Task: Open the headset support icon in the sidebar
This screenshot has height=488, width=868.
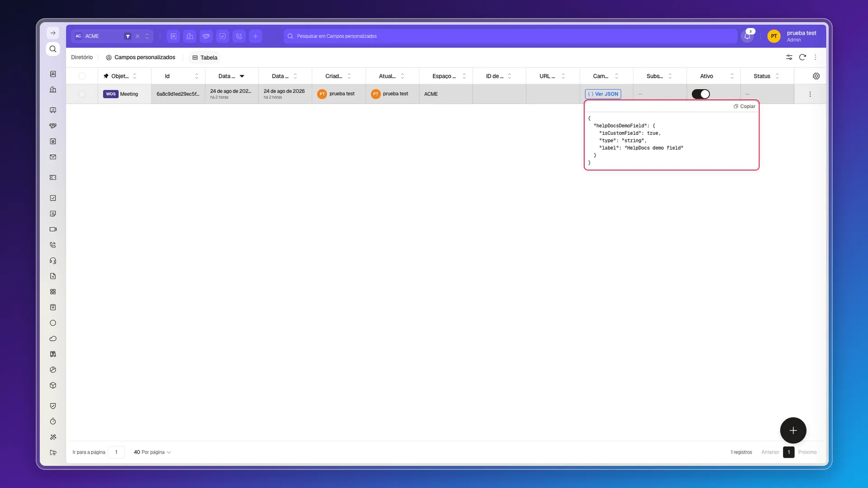Action: click(53, 261)
